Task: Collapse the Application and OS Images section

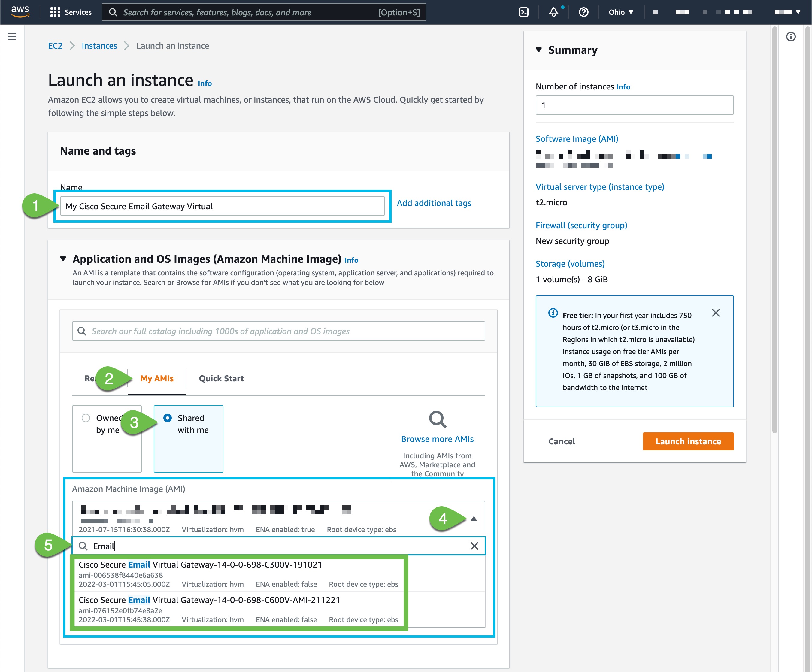Action: coord(63,259)
